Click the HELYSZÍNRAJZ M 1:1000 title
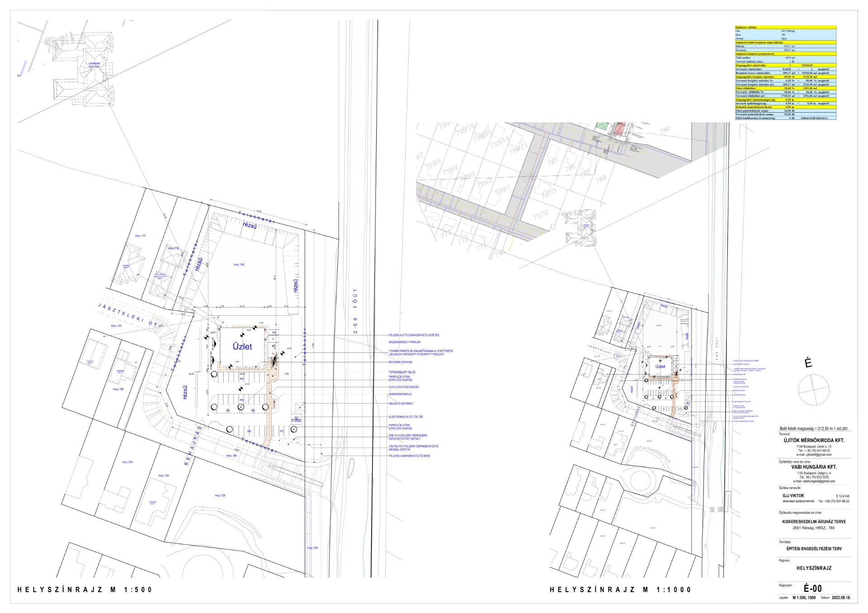Screen dimensions: 868x613 click(x=621, y=589)
